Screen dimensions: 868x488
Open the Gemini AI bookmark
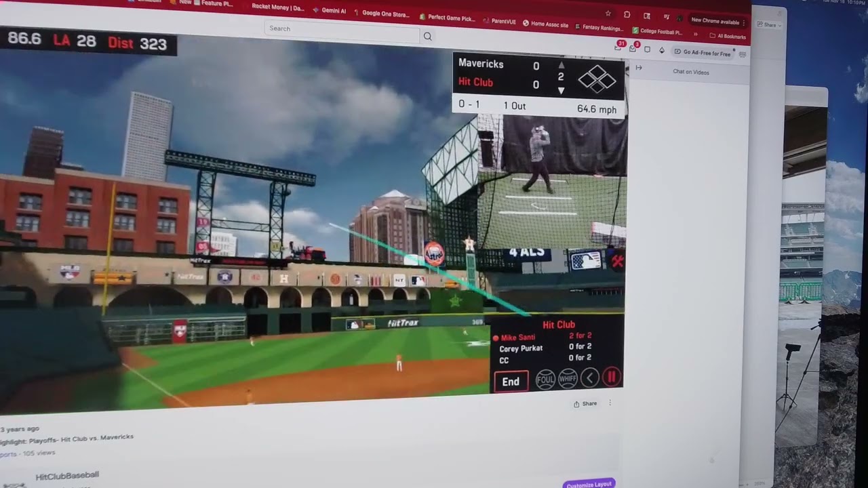(x=330, y=11)
